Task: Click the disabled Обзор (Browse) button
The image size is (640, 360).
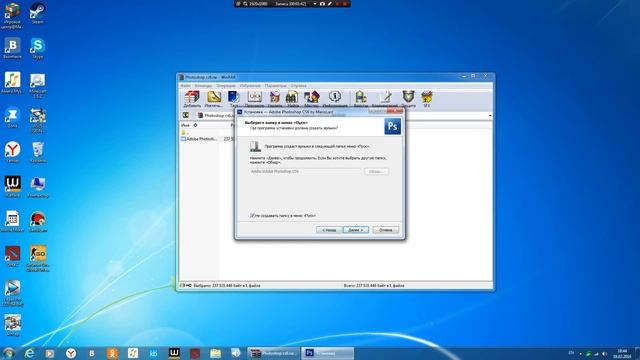Action: coord(376,171)
